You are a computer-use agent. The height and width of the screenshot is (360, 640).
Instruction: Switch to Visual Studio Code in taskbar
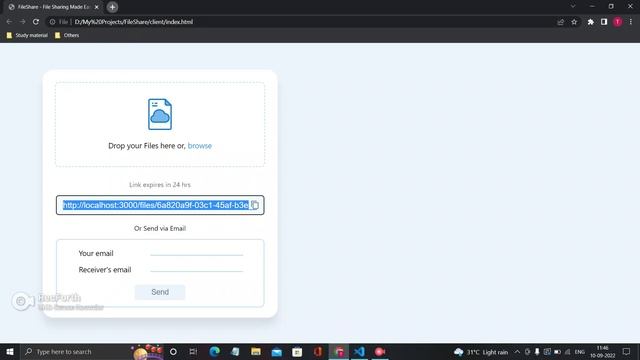359,351
